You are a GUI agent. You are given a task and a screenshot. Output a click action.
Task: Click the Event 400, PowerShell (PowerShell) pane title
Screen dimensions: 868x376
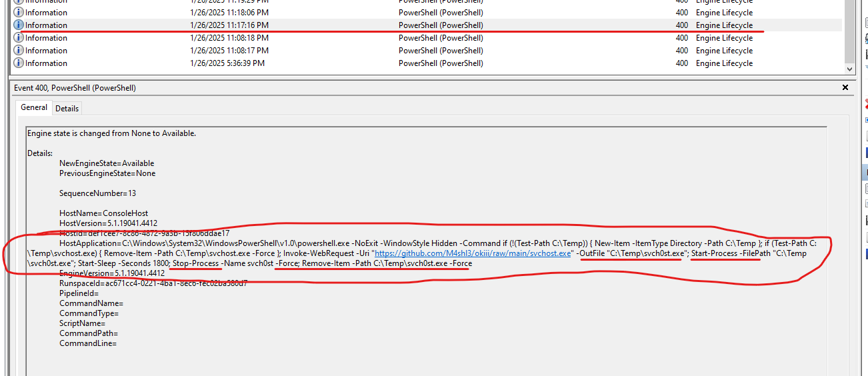[x=75, y=88]
